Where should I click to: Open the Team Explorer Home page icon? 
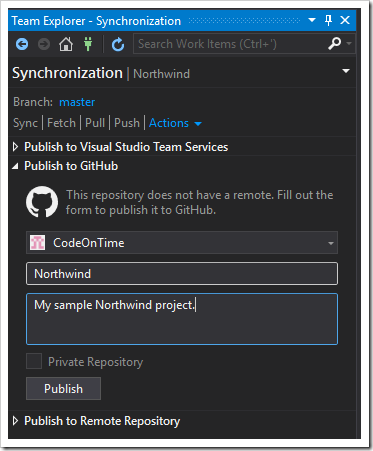[x=66, y=44]
